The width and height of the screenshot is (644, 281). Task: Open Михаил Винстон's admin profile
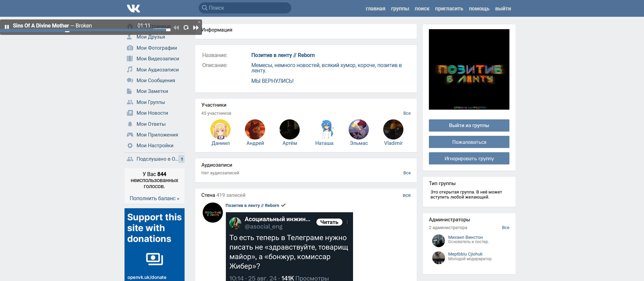click(x=465, y=237)
